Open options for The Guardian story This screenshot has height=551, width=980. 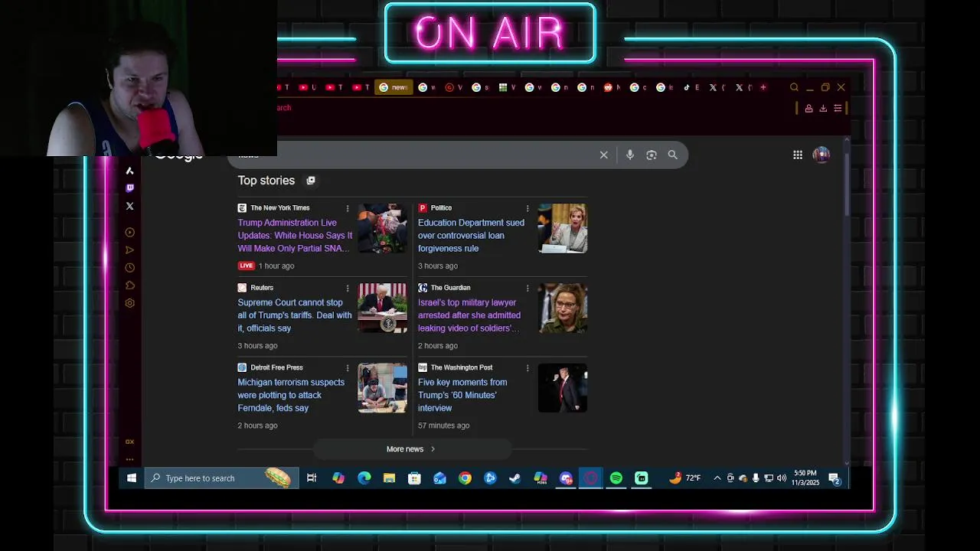528,288
